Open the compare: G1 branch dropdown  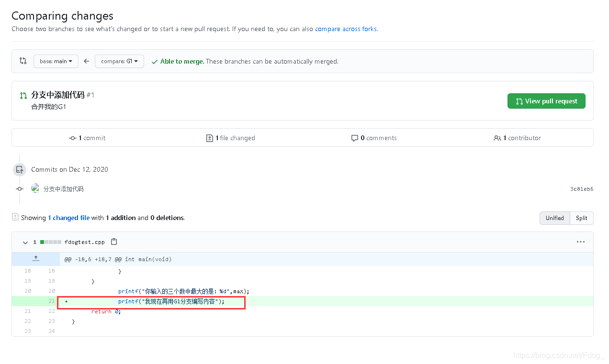119,61
